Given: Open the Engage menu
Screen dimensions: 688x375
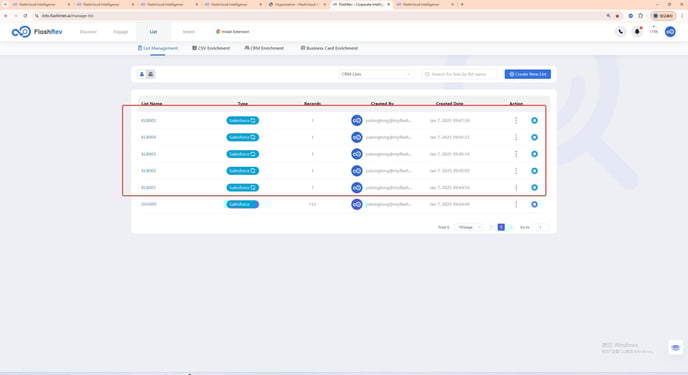Looking at the screenshot, I should 121,32.
